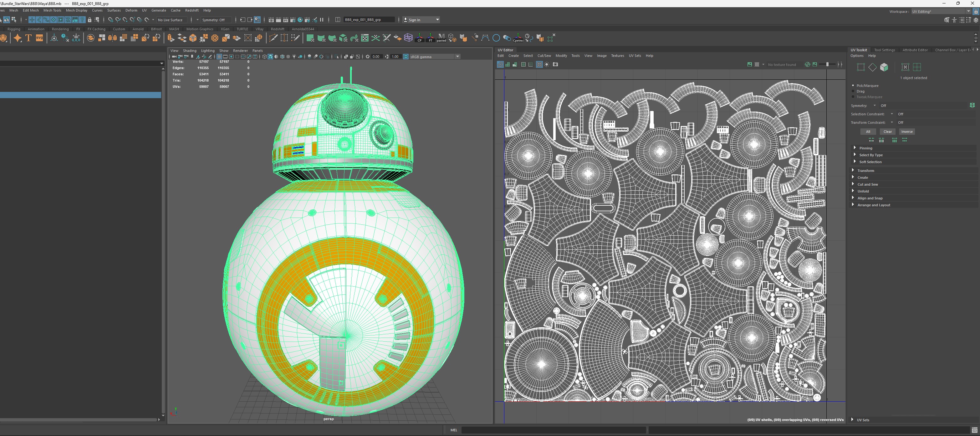Click the IPR render clapboard icon
Screen dimensions: 980x436
click(x=285, y=20)
